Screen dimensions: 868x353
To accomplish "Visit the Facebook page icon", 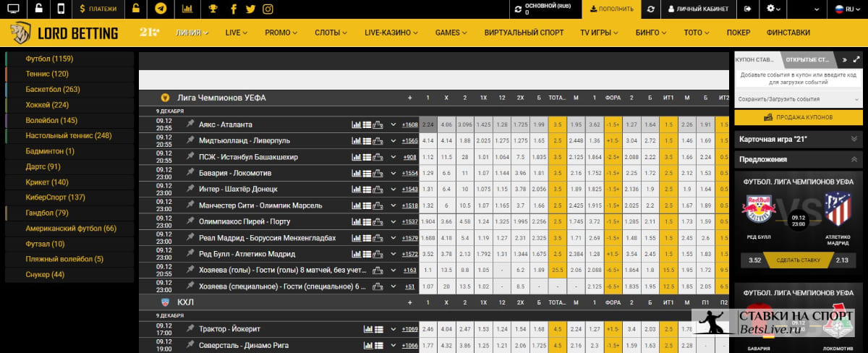I will pos(233,9).
